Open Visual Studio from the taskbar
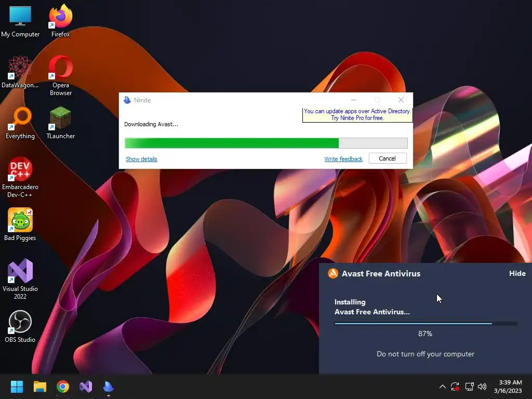This screenshot has height=399, width=532. tap(86, 387)
